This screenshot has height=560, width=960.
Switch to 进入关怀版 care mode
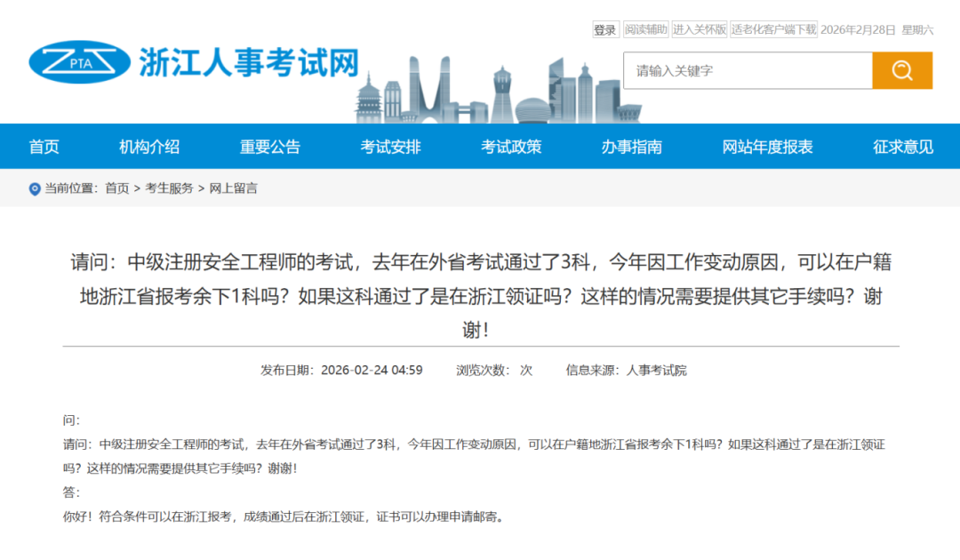coord(699,29)
